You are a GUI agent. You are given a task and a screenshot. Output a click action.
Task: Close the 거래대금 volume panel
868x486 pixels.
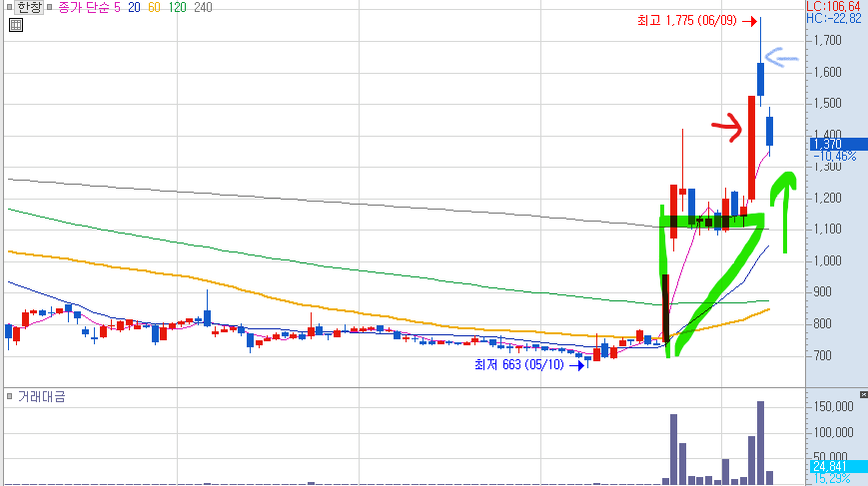(x=864, y=394)
